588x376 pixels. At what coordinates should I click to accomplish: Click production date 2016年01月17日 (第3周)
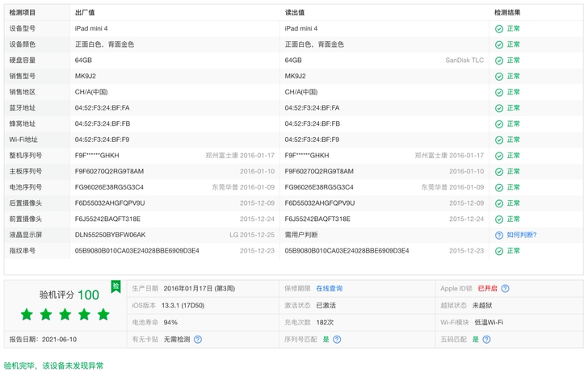pyautogui.click(x=199, y=288)
